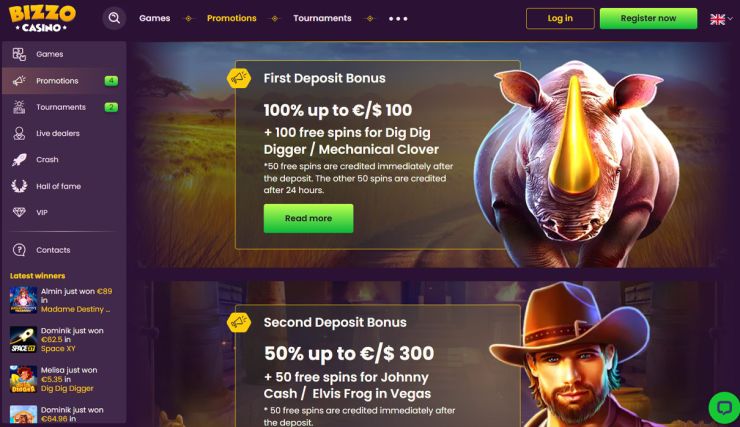Open the Space XY winner thumbnail
Image resolution: width=740 pixels, height=427 pixels.
[23, 340]
